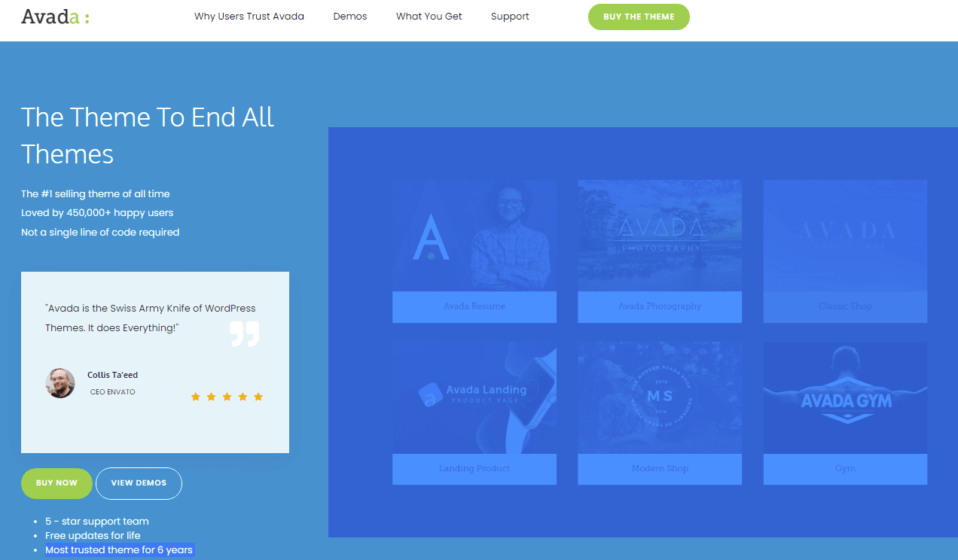Open the Modern Shop demo thumbnail
The image size is (958, 560).
coord(660,398)
